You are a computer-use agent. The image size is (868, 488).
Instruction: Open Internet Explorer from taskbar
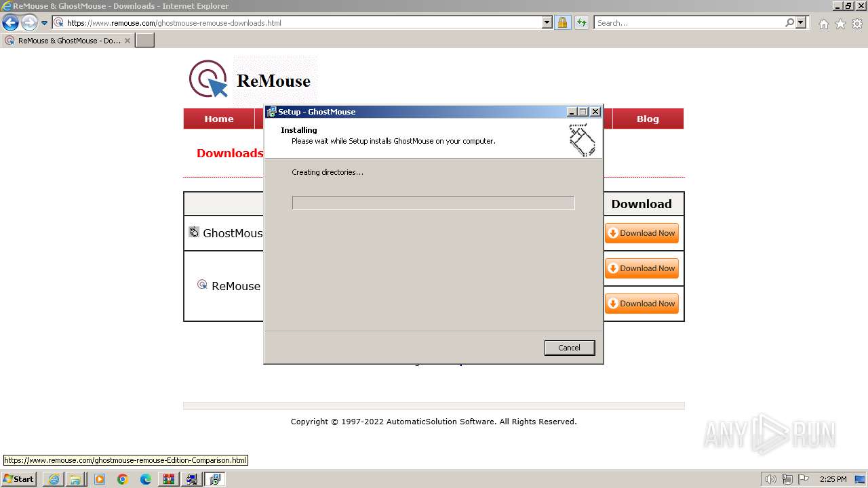coord(54,479)
